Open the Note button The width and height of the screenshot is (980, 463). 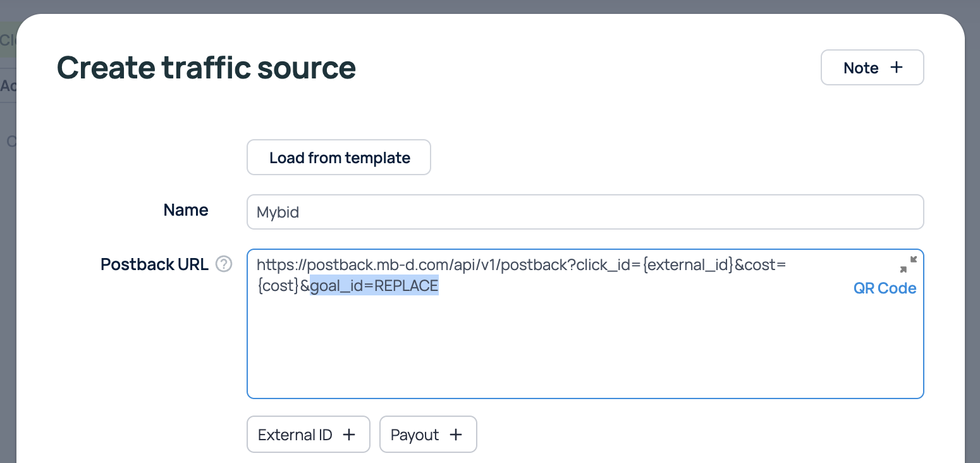pyautogui.click(x=872, y=68)
